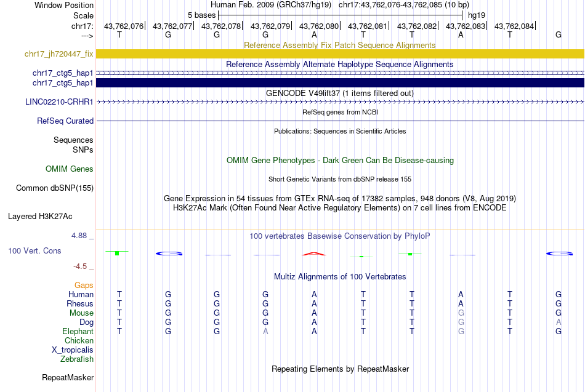Screen dimensions: 585x392
Task: Click the Window Position label
Action: (x=64, y=5)
